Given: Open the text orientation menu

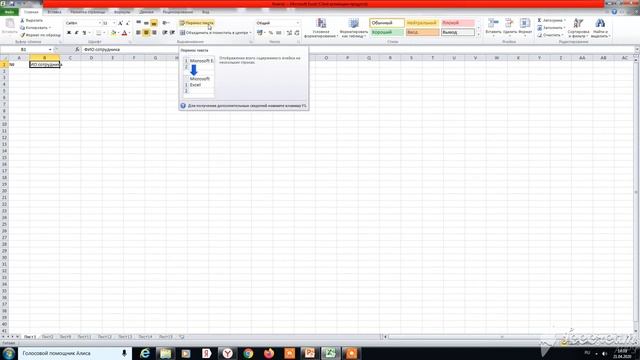Looking at the screenshot, I should (166, 23).
